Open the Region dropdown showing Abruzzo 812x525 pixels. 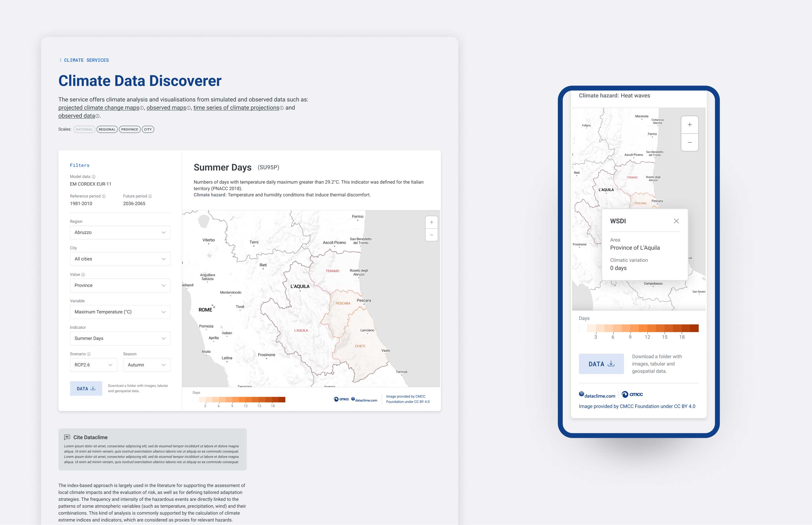tap(120, 232)
